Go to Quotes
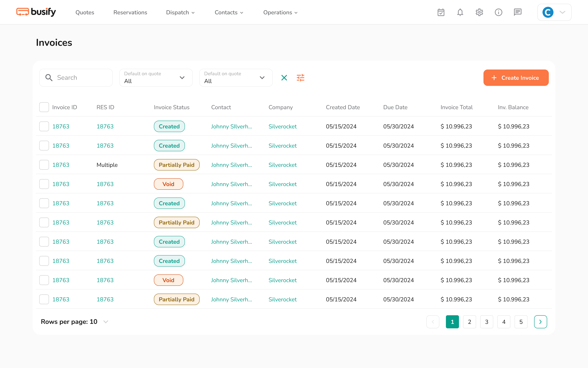 (85, 12)
